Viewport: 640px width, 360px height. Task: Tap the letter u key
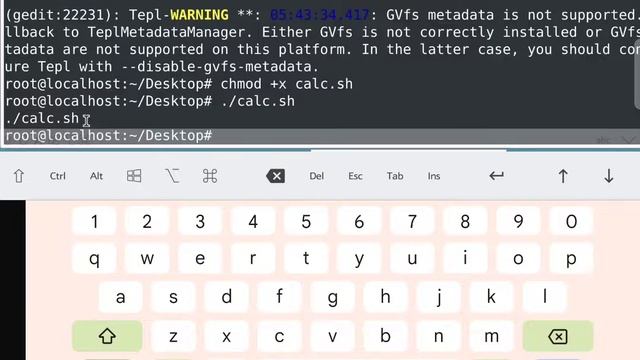point(412,258)
